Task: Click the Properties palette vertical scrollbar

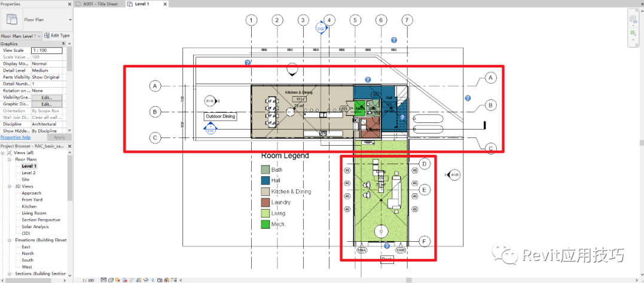Action: [70, 59]
